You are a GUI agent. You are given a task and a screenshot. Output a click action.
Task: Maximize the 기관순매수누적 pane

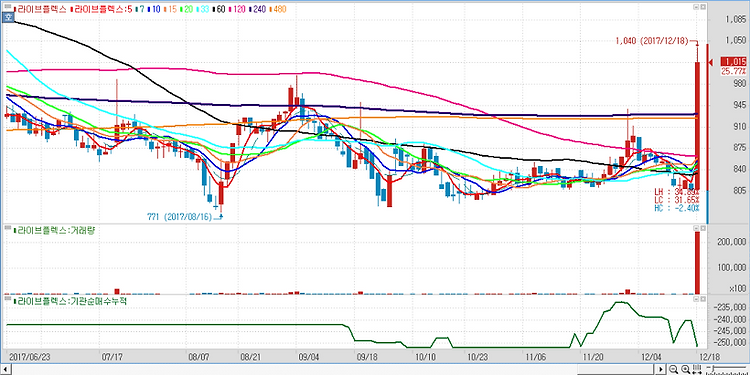point(703,299)
